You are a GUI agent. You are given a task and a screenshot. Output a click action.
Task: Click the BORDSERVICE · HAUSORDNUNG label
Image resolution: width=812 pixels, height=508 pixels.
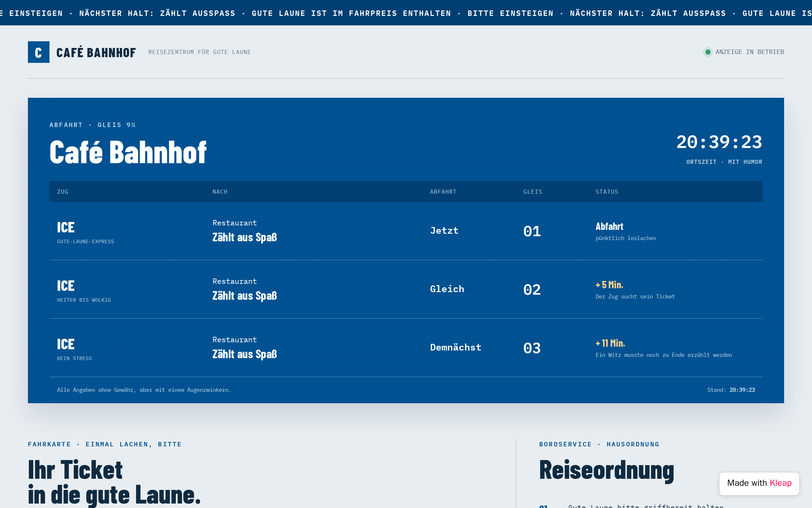coord(599,444)
